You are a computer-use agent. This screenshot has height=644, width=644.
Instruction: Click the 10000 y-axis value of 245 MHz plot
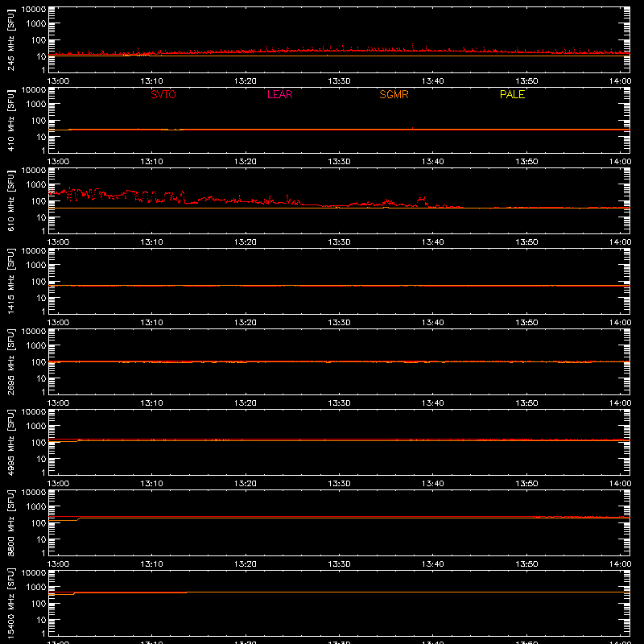(34, 10)
